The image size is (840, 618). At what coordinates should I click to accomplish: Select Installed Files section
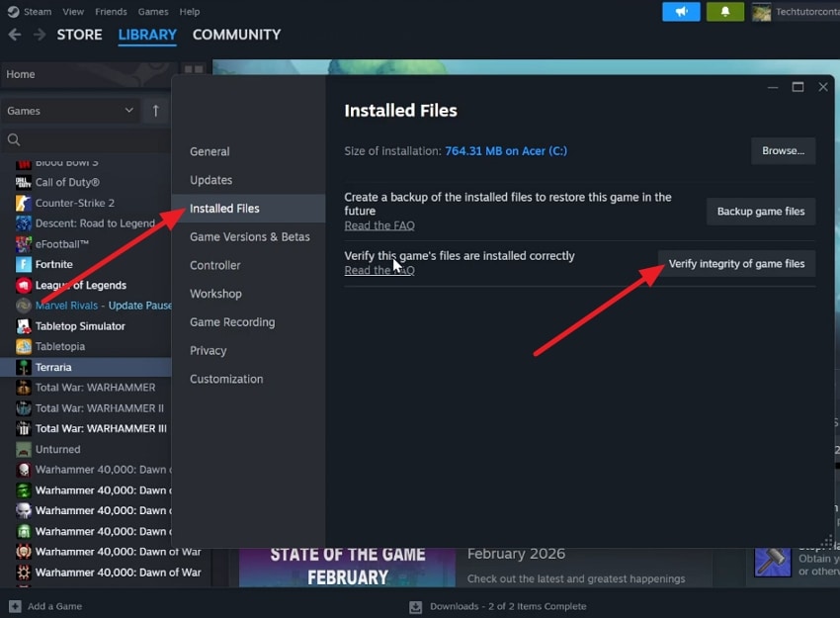tap(248, 209)
